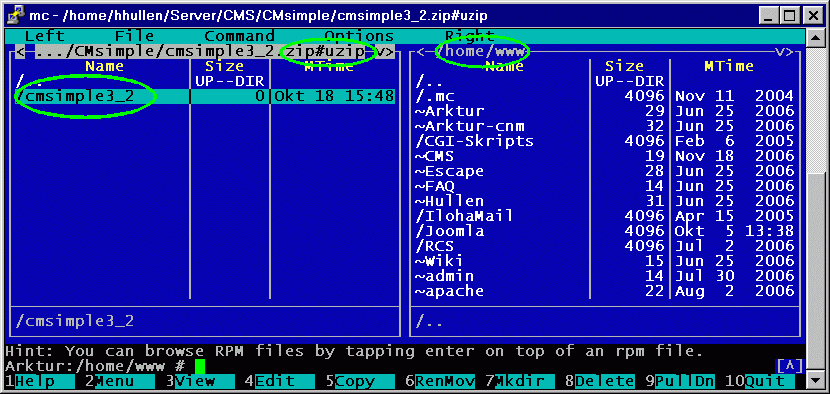Open the Command menu

tap(239, 36)
